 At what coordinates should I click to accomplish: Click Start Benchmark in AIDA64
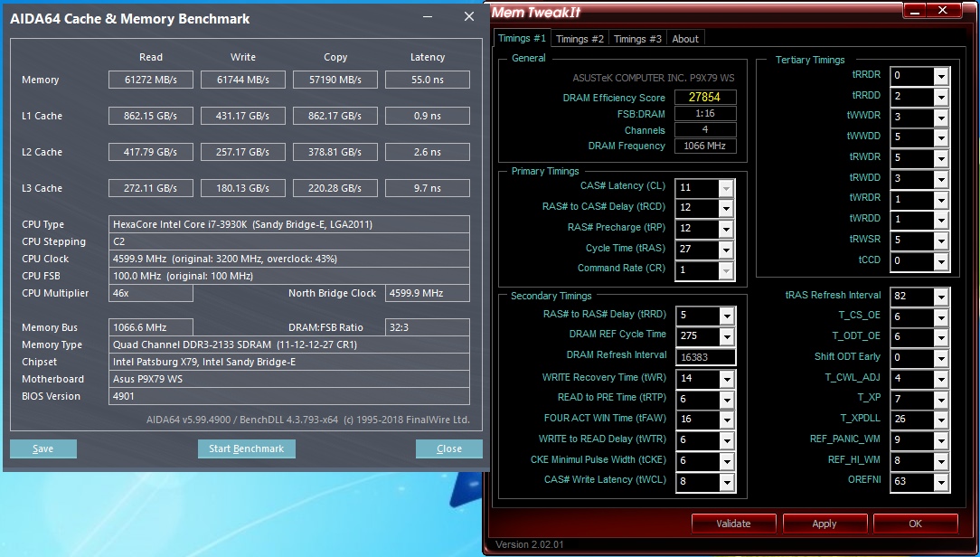[x=246, y=448]
